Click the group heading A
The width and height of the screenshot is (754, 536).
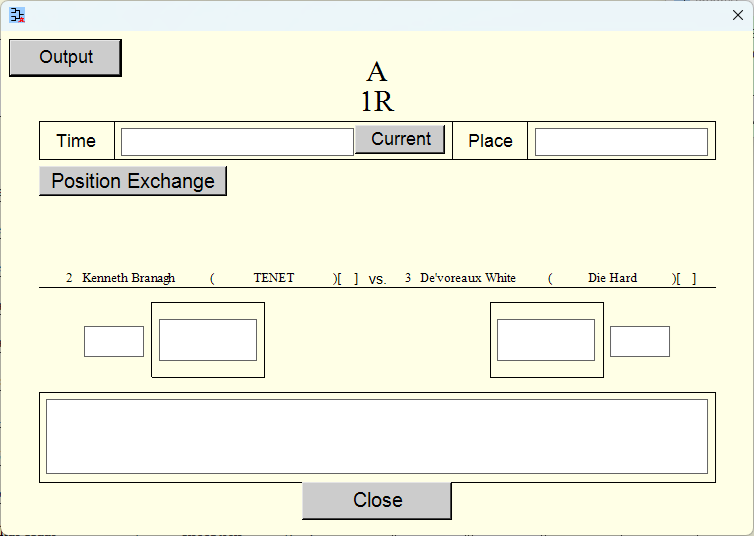(x=377, y=72)
